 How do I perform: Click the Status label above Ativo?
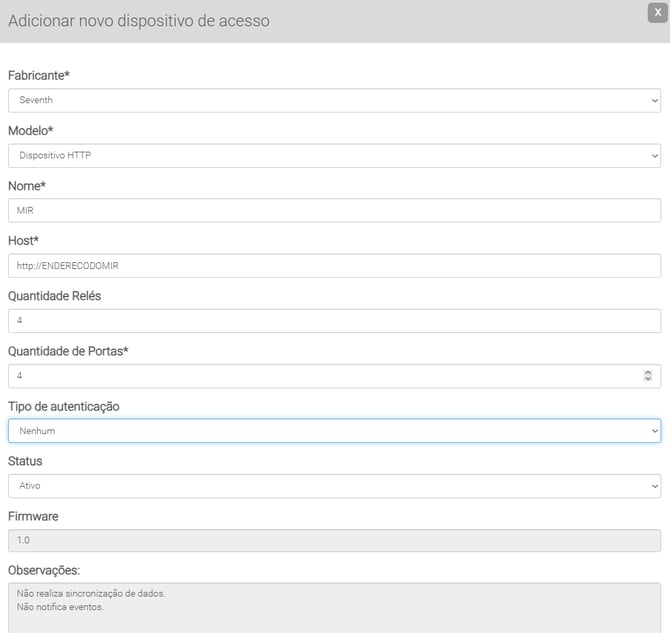coord(25,461)
